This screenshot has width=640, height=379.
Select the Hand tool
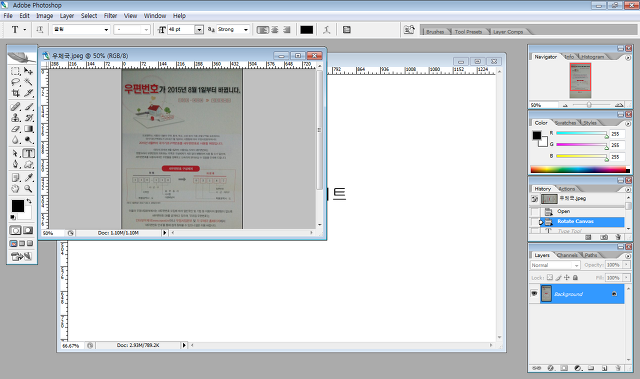[x=16, y=188]
